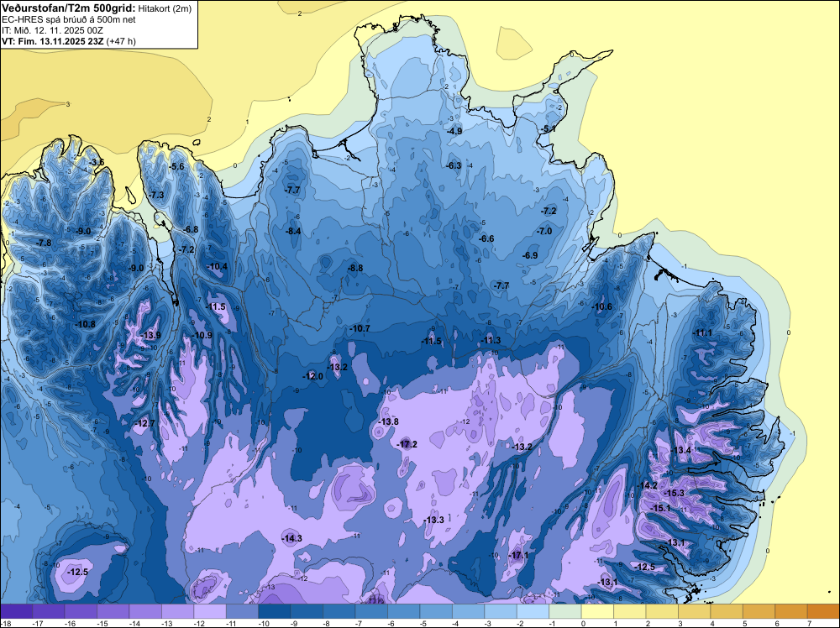Screen dimensions: 840x628
Task: Click the legend color swatch labeled -14
Action: (x=145, y=611)
